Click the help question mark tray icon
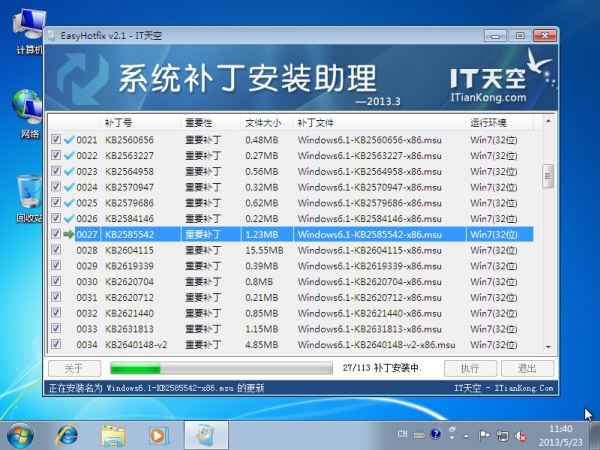 coord(435,434)
